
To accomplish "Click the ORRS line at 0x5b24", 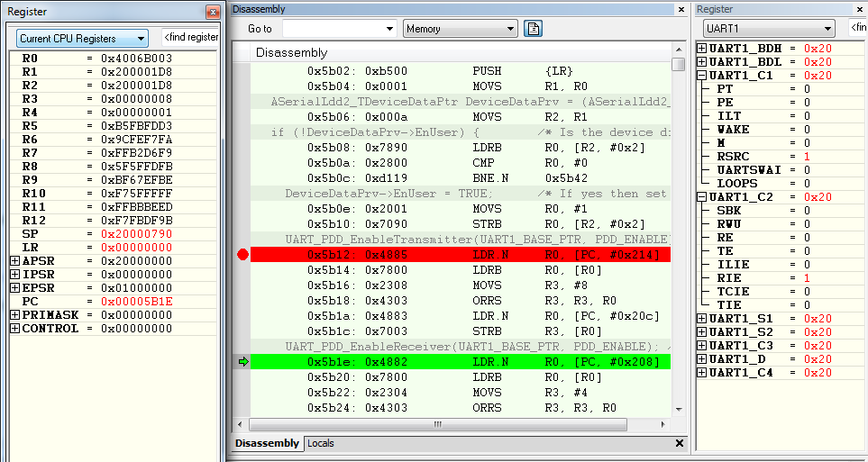I will coord(461,408).
